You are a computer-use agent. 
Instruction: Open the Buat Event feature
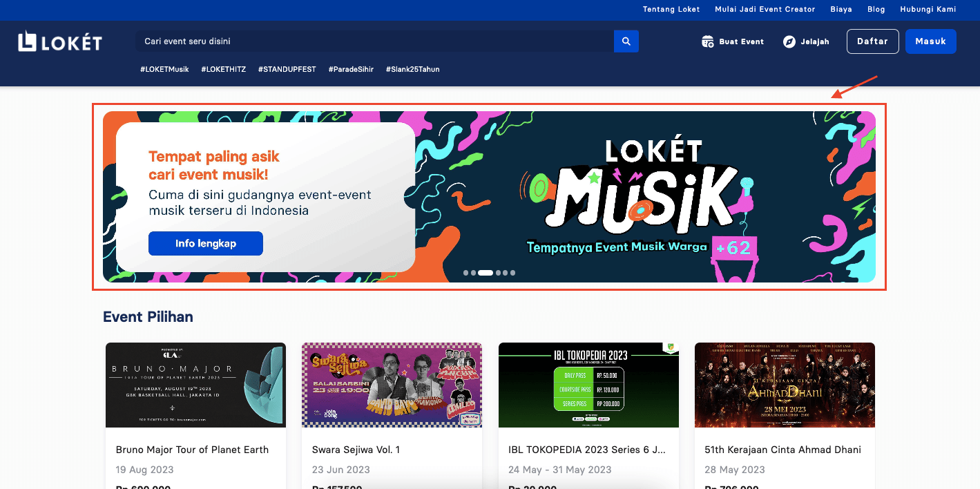(740, 41)
